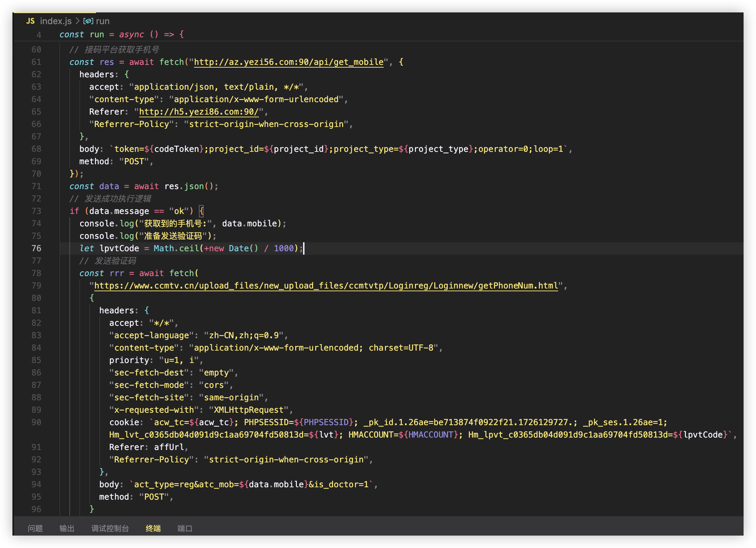Click line number 76 in the gutter
Image resolution: width=756 pixels, height=548 pixels.
point(36,248)
